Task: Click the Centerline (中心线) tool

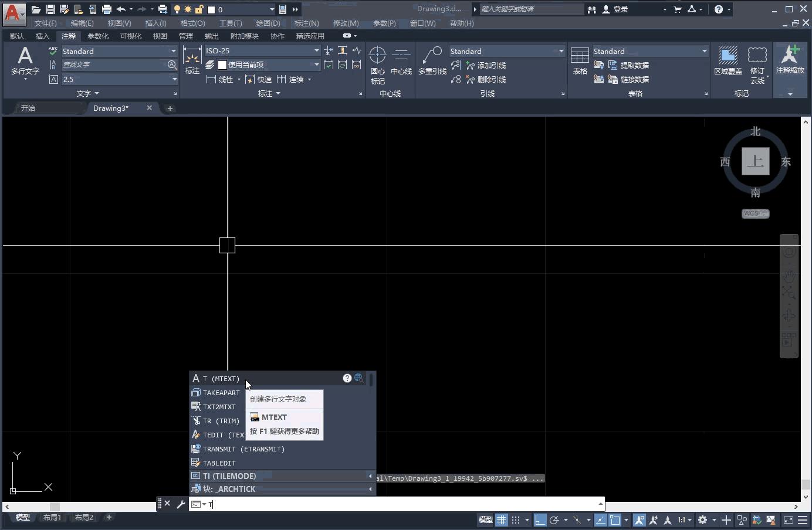Action: click(401, 61)
